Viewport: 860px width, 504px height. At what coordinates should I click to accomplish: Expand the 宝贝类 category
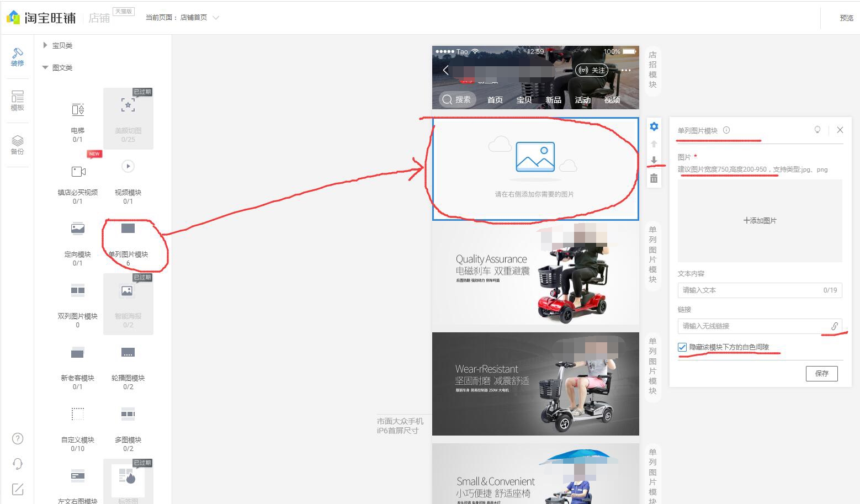coord(61,45)
